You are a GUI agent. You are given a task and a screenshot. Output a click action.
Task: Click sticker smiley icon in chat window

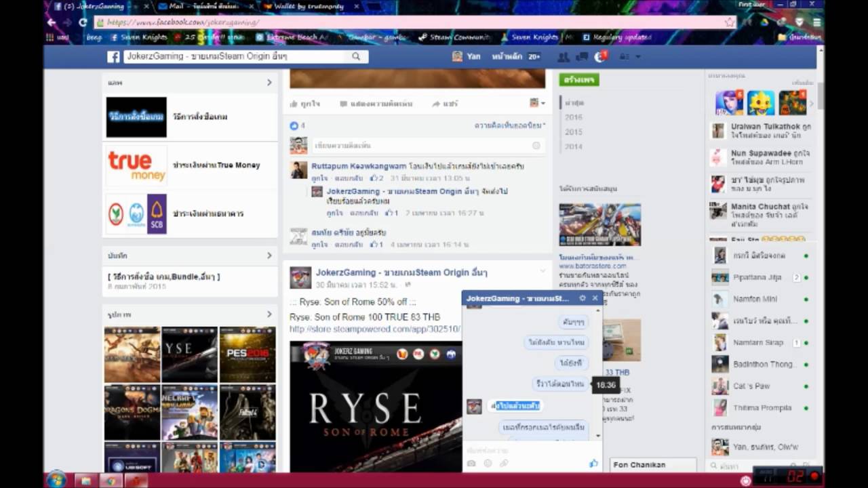tap(488, 464)
